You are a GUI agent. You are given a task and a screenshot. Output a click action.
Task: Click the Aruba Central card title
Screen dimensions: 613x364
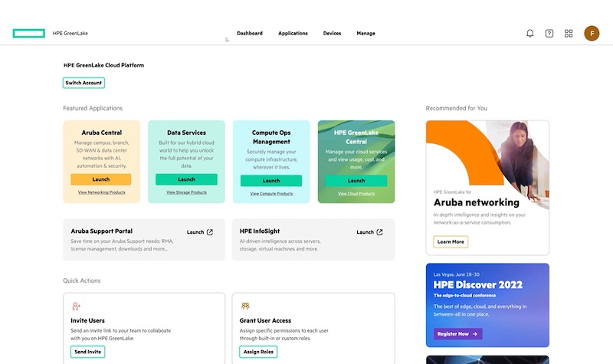102,133
